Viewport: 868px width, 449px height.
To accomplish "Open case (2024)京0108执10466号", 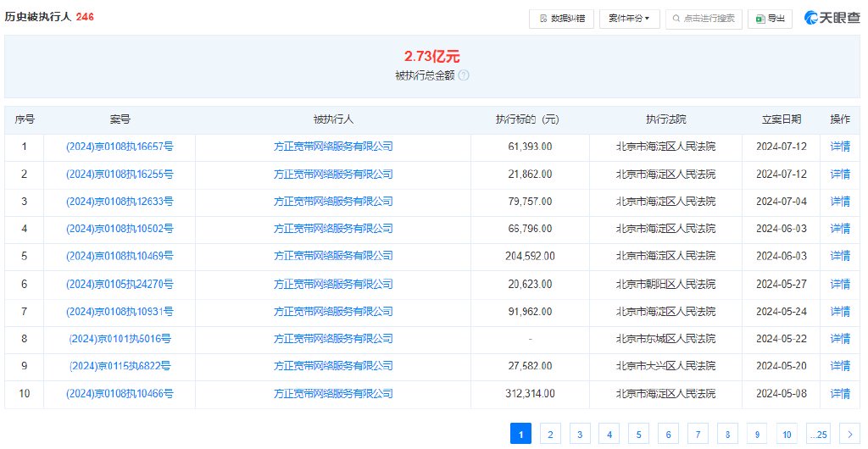I will point(120,394).
